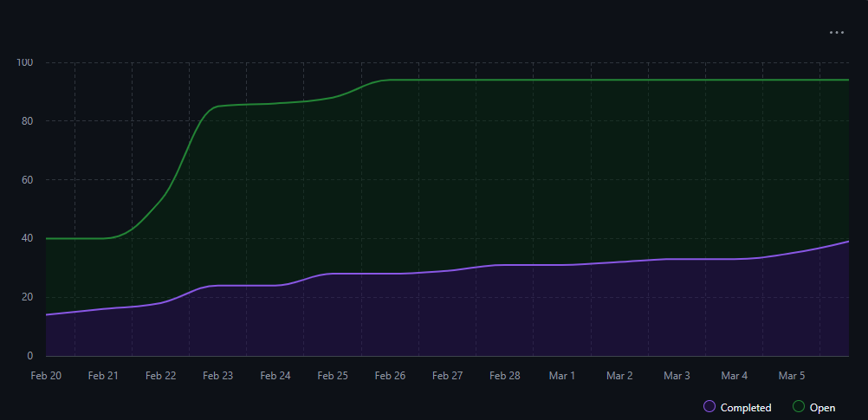The image size is (868, 420).
Task: Click the Mar 5 x-axis label
Action: click(791, 376)
